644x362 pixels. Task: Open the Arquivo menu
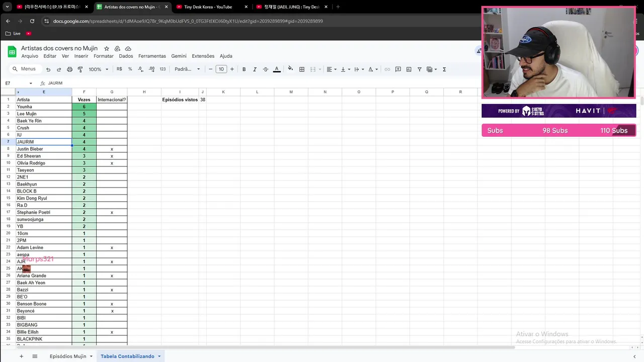30,56
